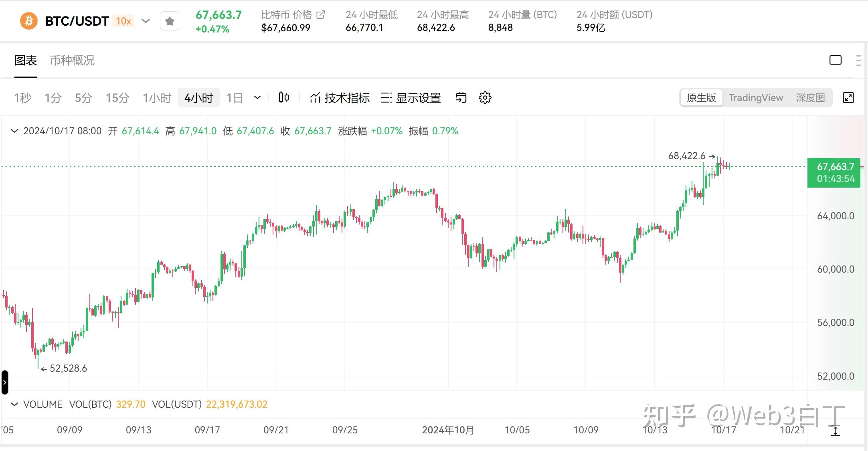The height and width of the screenshot is (451, 868).
Task: Click the +0.47% change percentage
Action: click(x=212, y=29)
